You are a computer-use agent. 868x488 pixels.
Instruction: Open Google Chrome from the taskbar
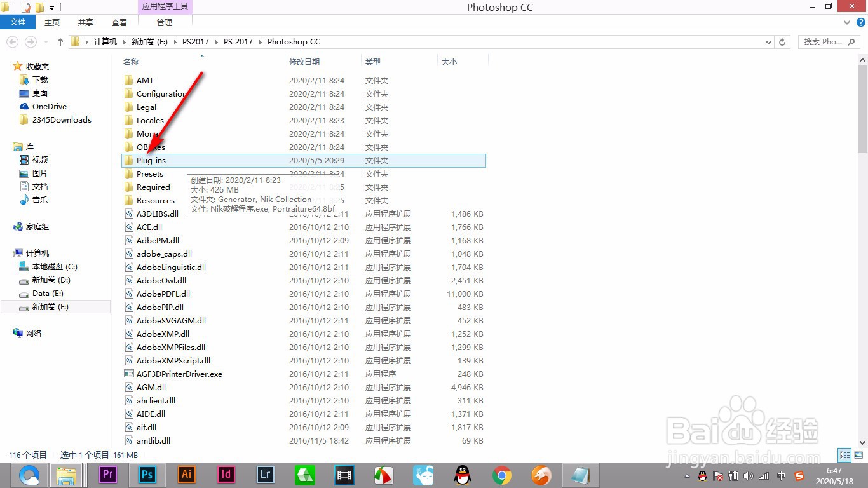click(x=502, y=475)
